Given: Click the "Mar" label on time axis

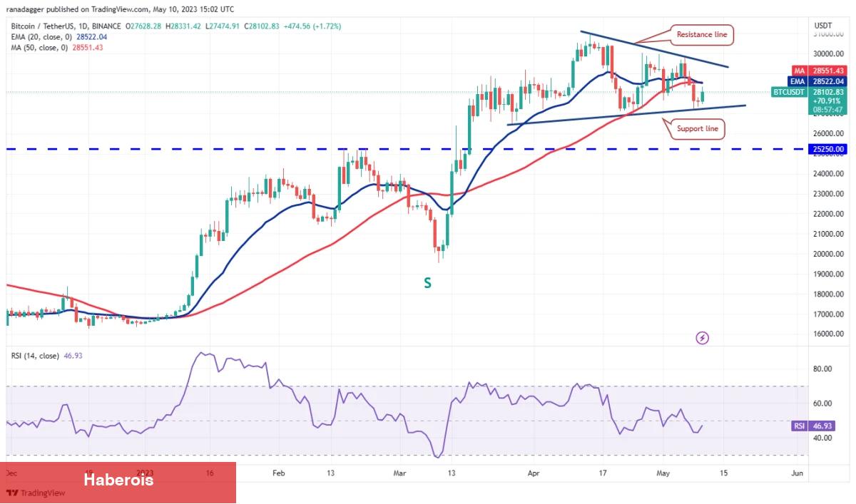Looking at the screenshot, I should click(x=400, y=473).
